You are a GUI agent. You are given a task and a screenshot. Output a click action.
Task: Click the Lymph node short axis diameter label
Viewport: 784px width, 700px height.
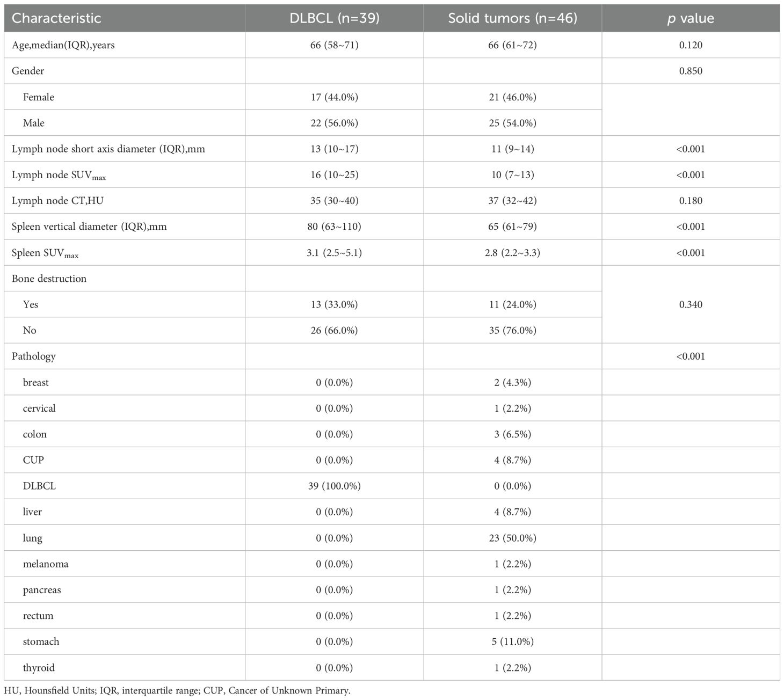108,149
